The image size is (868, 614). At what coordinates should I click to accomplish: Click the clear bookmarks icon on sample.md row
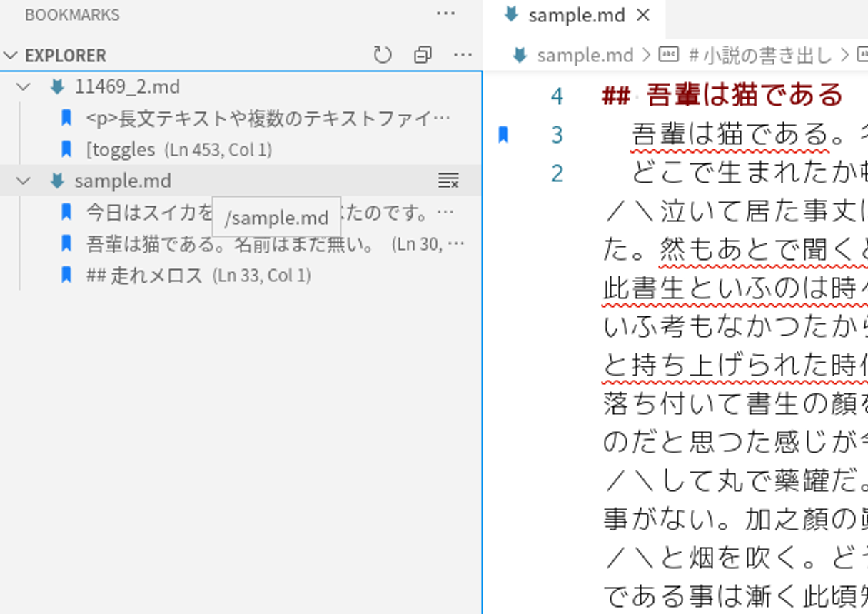(x=448, y=181)
